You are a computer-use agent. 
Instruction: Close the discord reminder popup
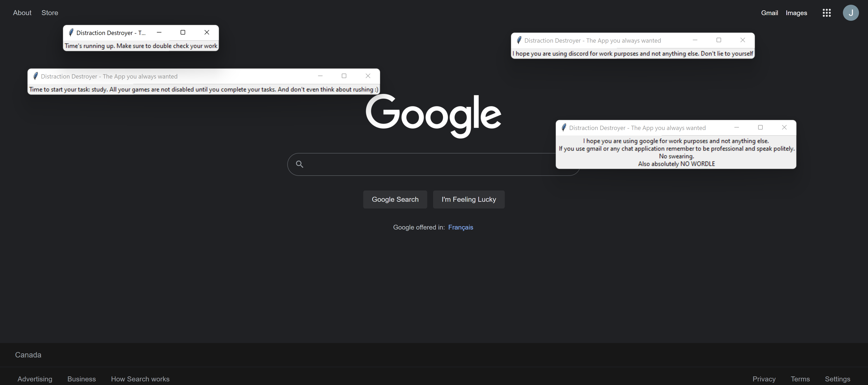[x=742, y=40]
